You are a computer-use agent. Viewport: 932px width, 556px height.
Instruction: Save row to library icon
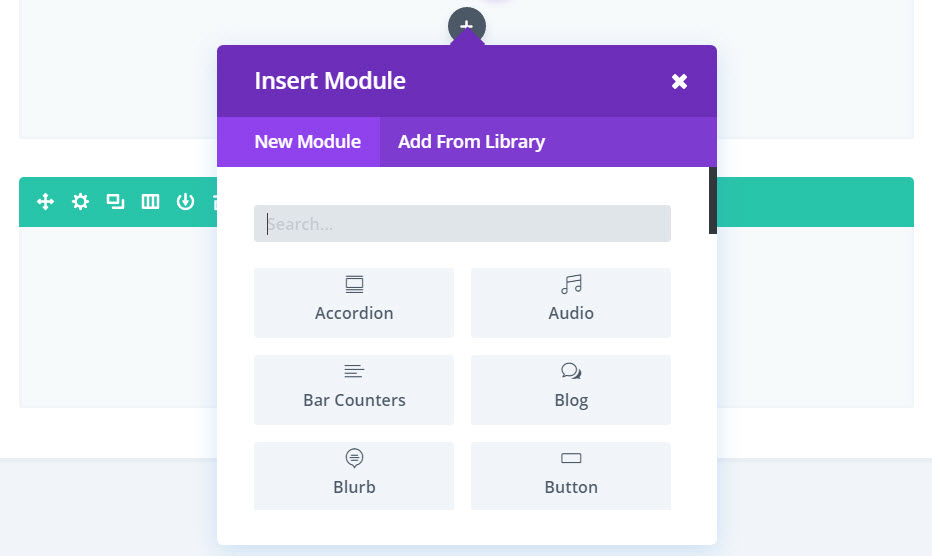point(185,202)
